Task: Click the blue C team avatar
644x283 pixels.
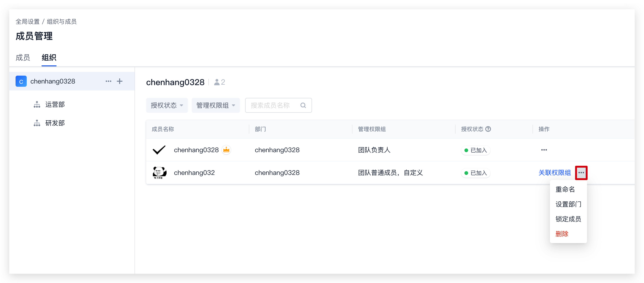Action: coord(21,81)
